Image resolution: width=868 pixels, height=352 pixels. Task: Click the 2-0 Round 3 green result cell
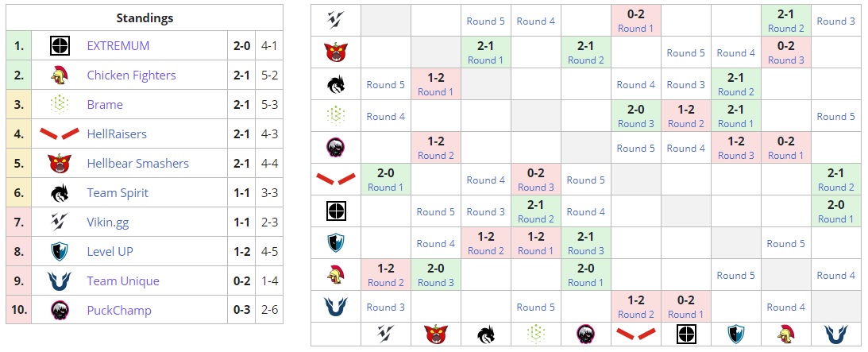click(635, 116)
